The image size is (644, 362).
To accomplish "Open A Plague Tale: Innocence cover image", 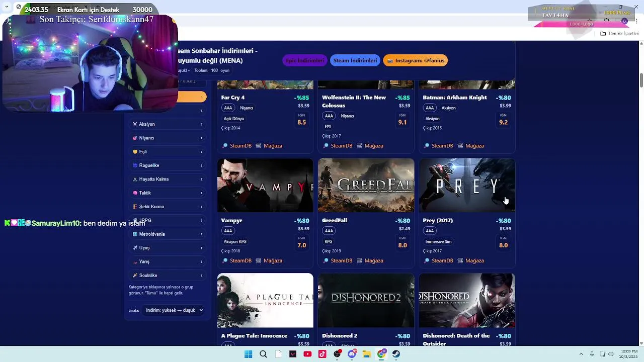I will (265, 300).
